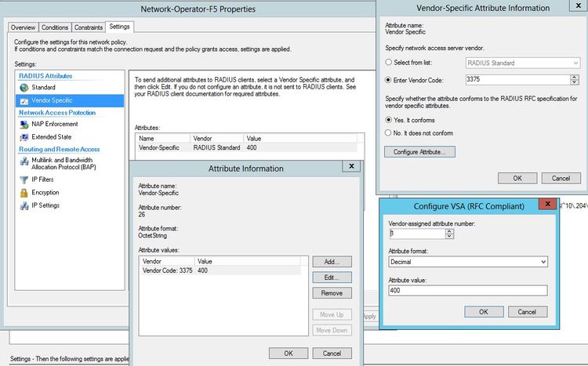Click the Vendor column header in Attributes table

tap(216, 139)
